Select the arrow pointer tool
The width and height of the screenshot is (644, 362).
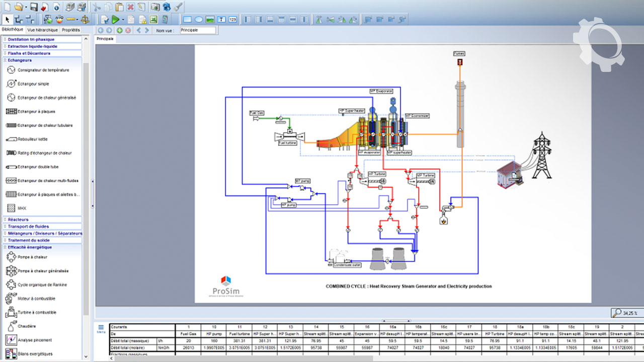(x=7, y=20)
